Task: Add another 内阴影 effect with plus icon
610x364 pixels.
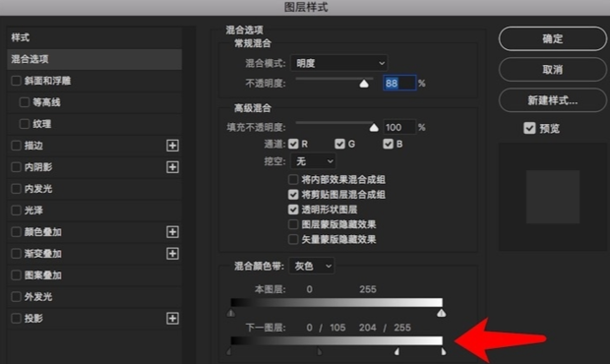Action: point(172,167)
